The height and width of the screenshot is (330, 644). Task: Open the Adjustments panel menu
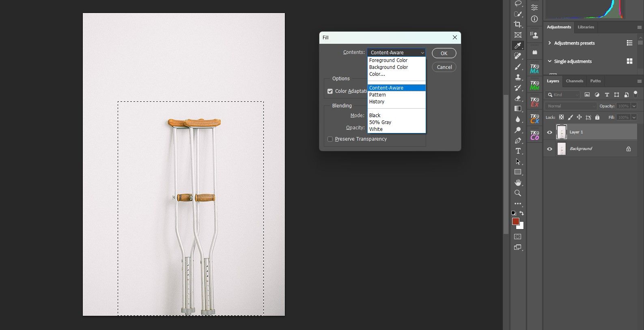[x=639, y=27]
